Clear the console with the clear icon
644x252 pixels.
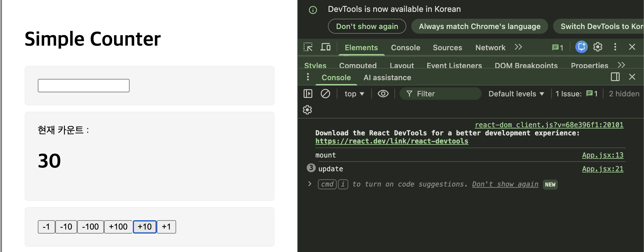click(x=325, y=94)
